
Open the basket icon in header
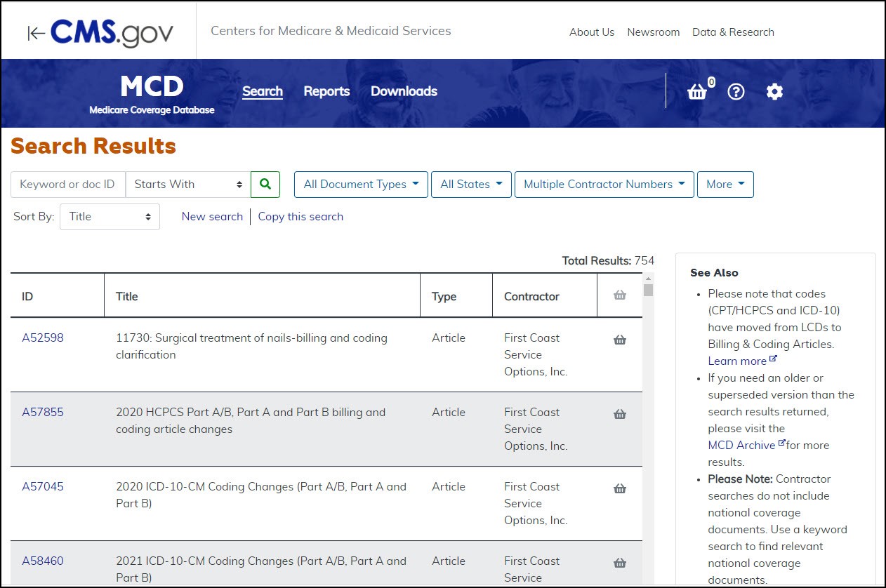click(x=697, y=92)
